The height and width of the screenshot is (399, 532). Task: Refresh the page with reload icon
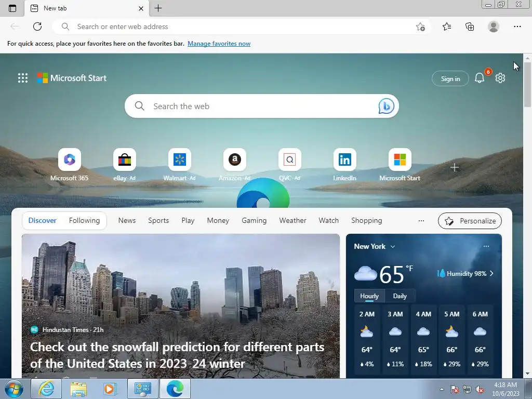(x=37, y=26)
